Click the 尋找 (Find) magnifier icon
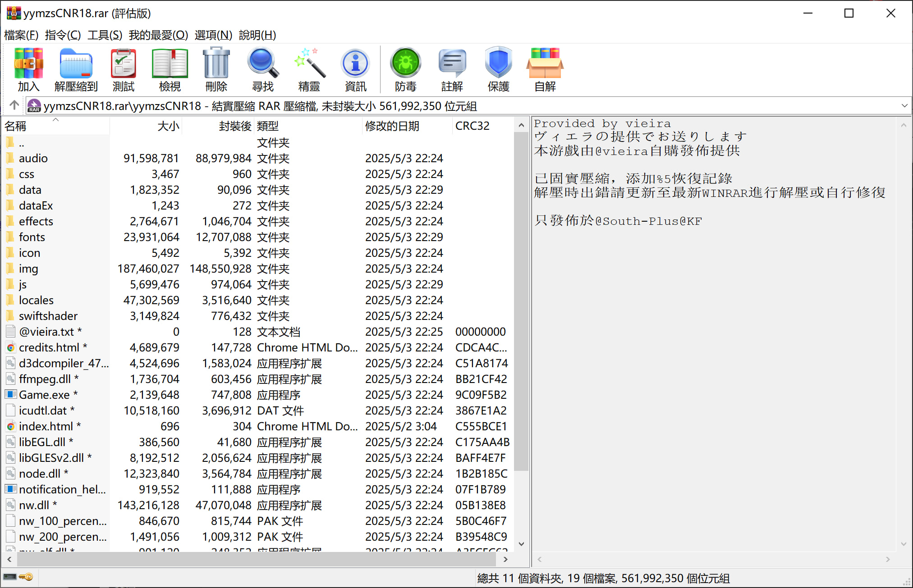 pos(263,63)
